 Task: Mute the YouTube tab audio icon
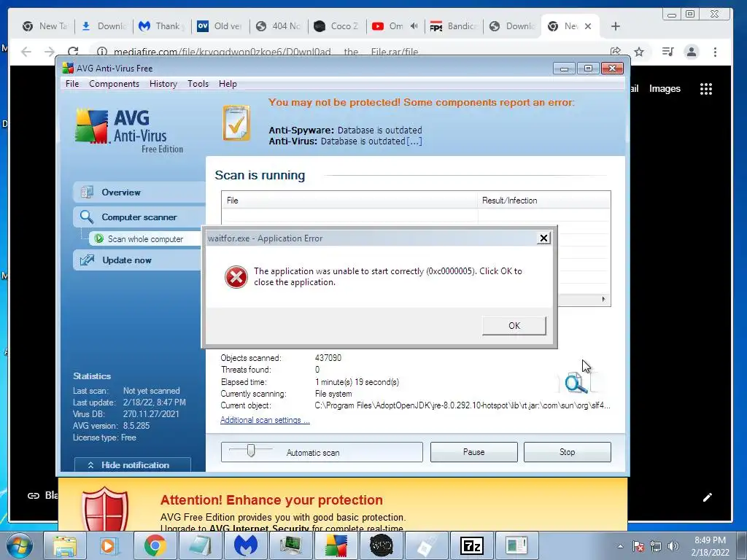[x=414, y=26]
